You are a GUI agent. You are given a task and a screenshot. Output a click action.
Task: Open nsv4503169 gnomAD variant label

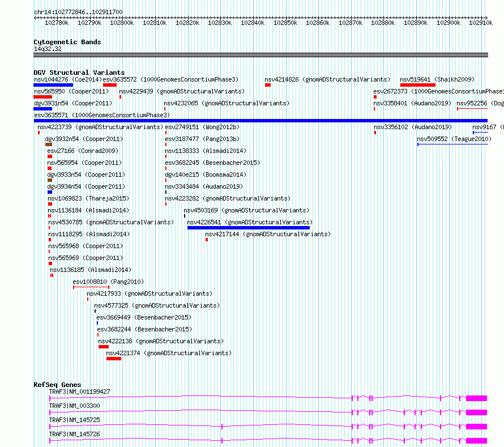pos(246,210)
